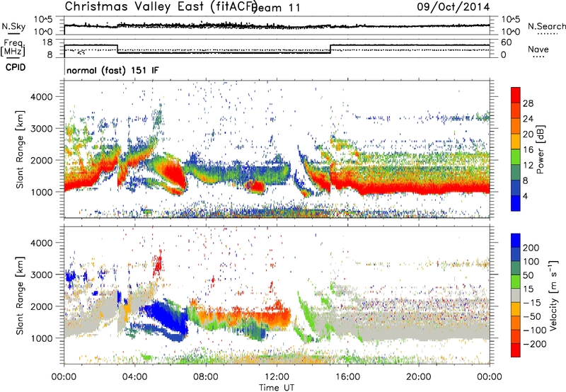Click the '60' label on Nave axis
The image size is (566, 392).
[x=507, y=42]
